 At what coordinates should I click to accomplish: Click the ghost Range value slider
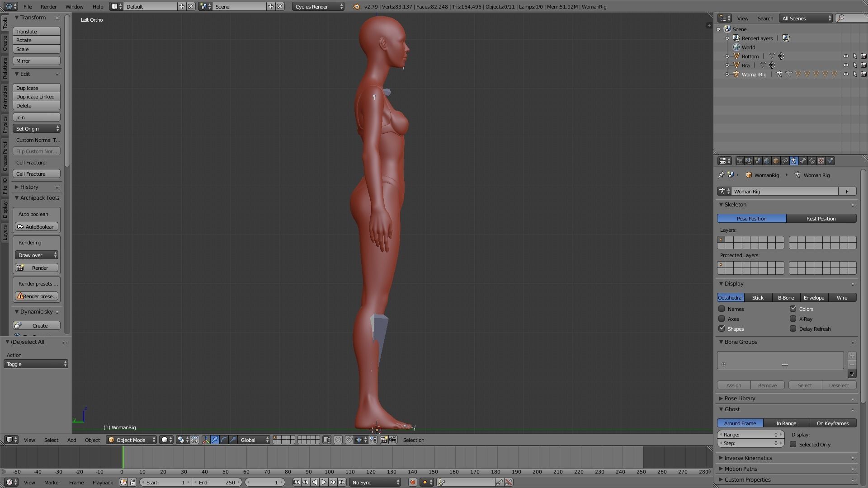pos(750,435)
